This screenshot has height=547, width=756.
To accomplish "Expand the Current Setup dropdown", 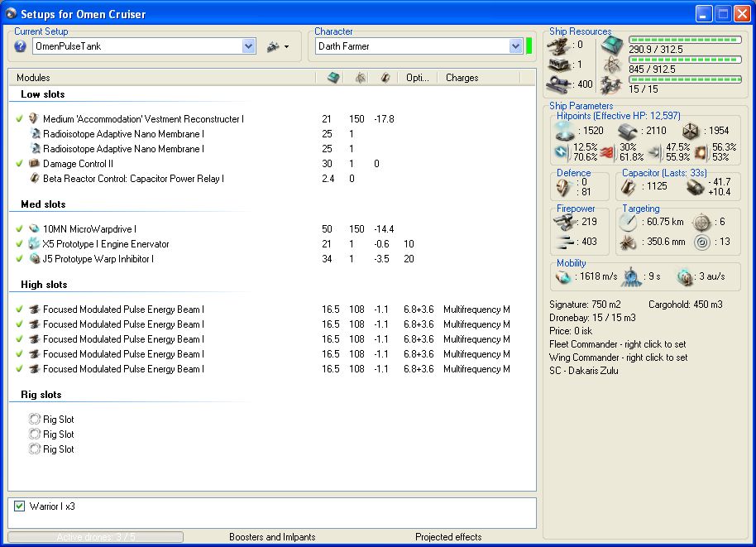I will (249, 46).
